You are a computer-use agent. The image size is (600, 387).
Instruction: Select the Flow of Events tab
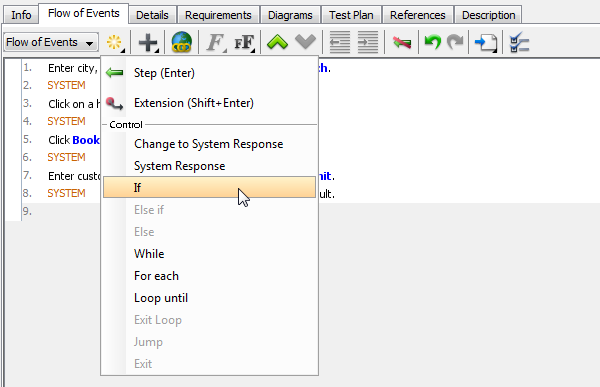click(83, 13)
